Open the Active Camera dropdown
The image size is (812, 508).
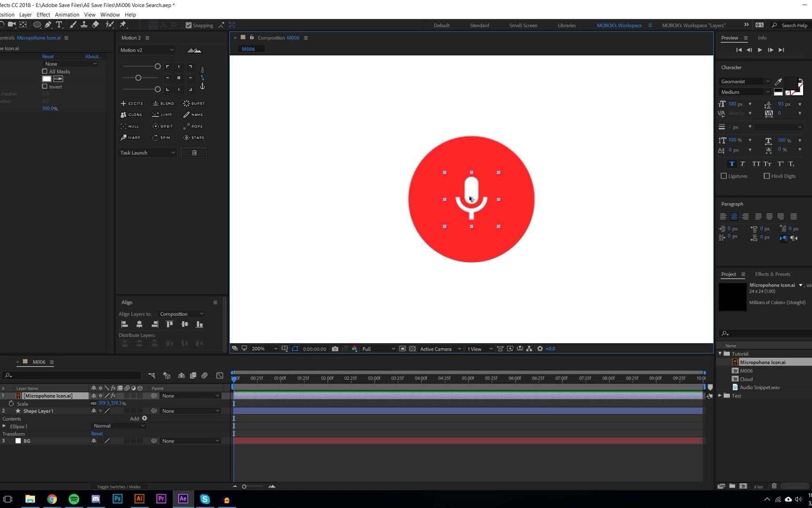(x=440, y=349)
